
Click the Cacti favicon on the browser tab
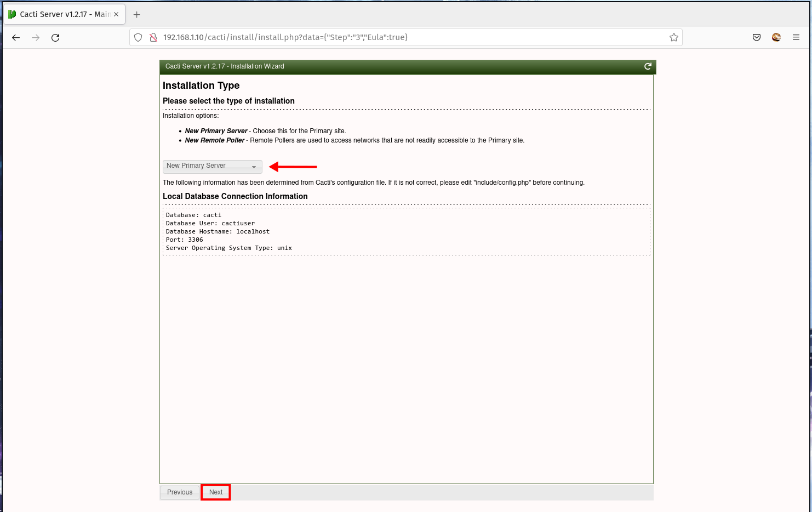[11, 14]
